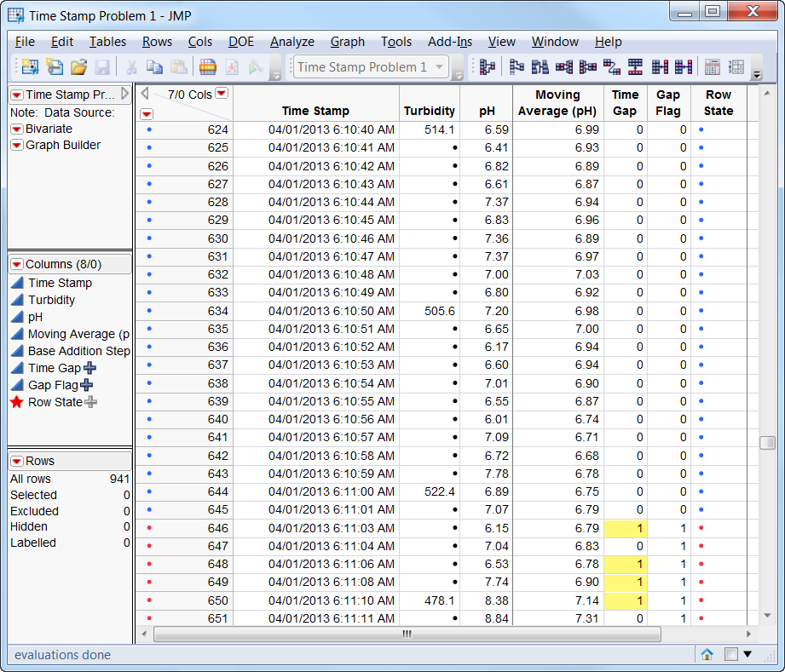The width and height of the screenshot is (785, 672).
Task: Open the Rows panel red triangle menu
Action: pyautogui.click(x=16, y=461)
